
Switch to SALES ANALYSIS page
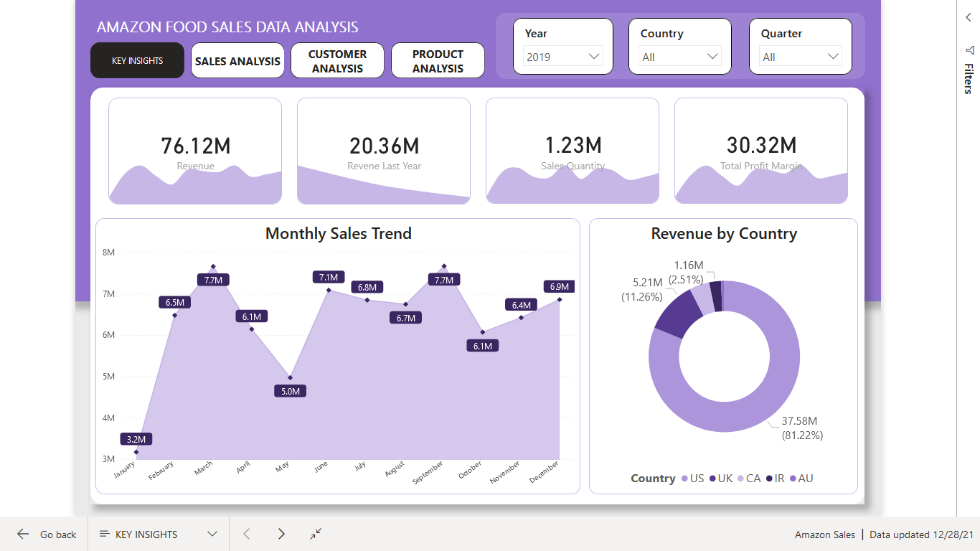[x=237, y=61]
